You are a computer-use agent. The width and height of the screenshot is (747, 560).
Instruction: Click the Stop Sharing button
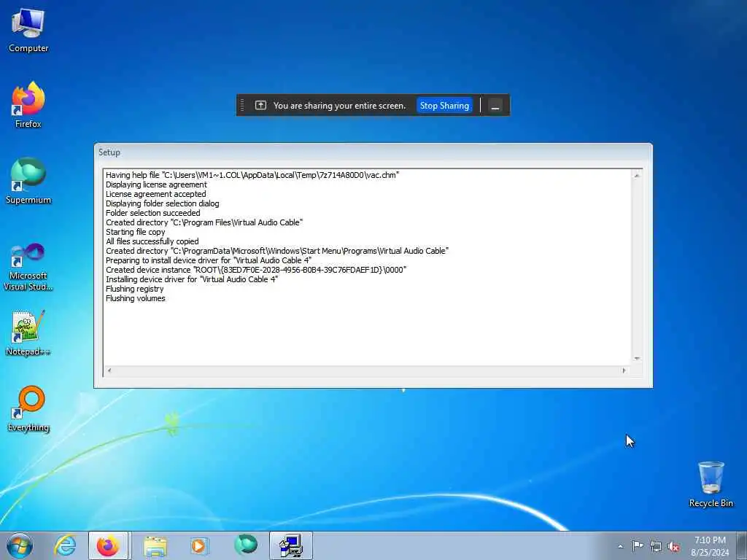tap(444, 106)
